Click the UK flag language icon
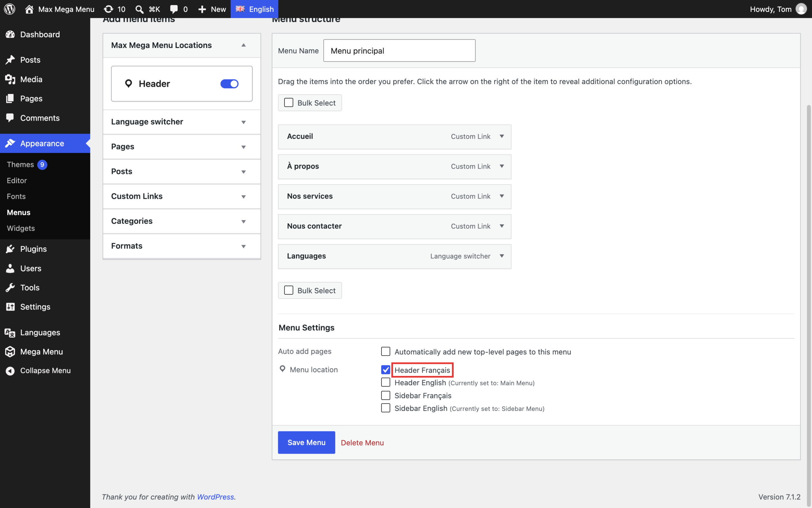 240,9
